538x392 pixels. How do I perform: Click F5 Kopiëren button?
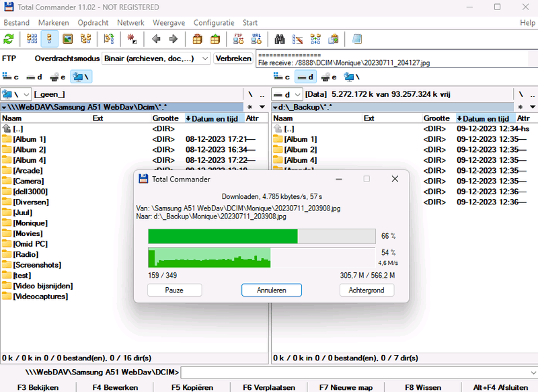[192, 387]
